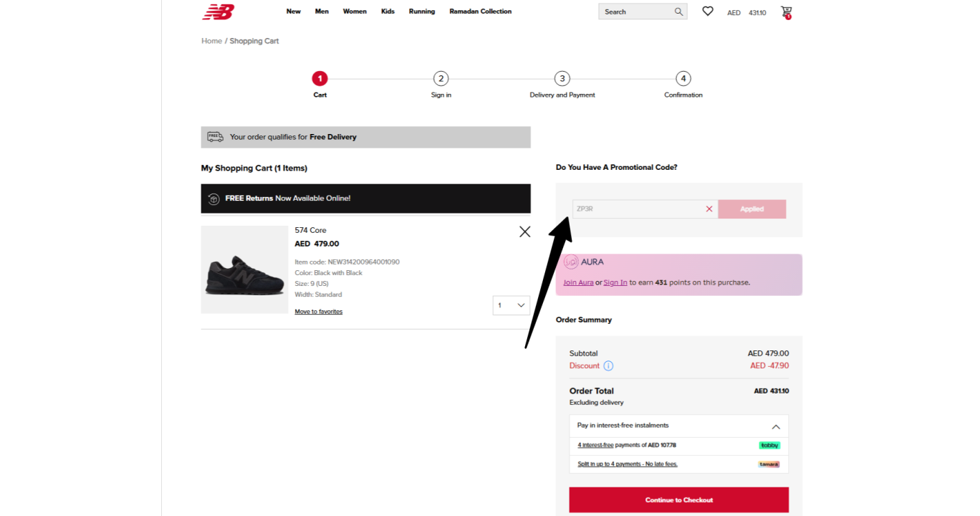Click the AED 479.00 item price

(317, 244)
